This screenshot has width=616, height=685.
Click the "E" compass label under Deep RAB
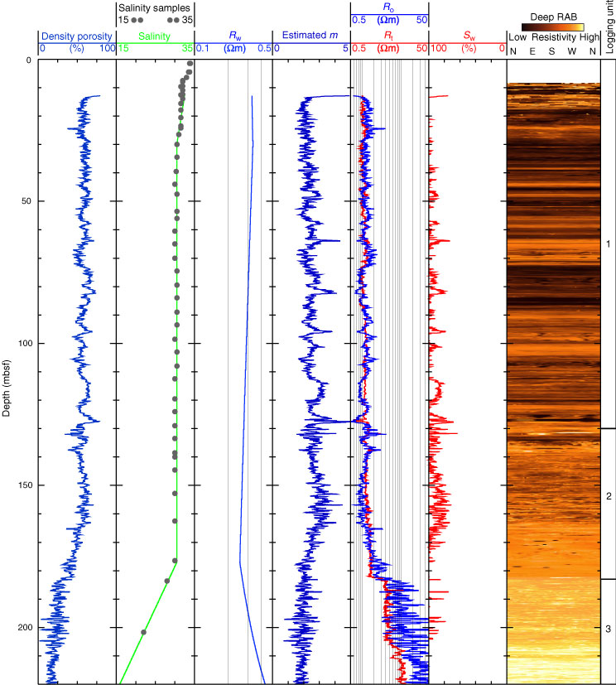coord(532,51)
